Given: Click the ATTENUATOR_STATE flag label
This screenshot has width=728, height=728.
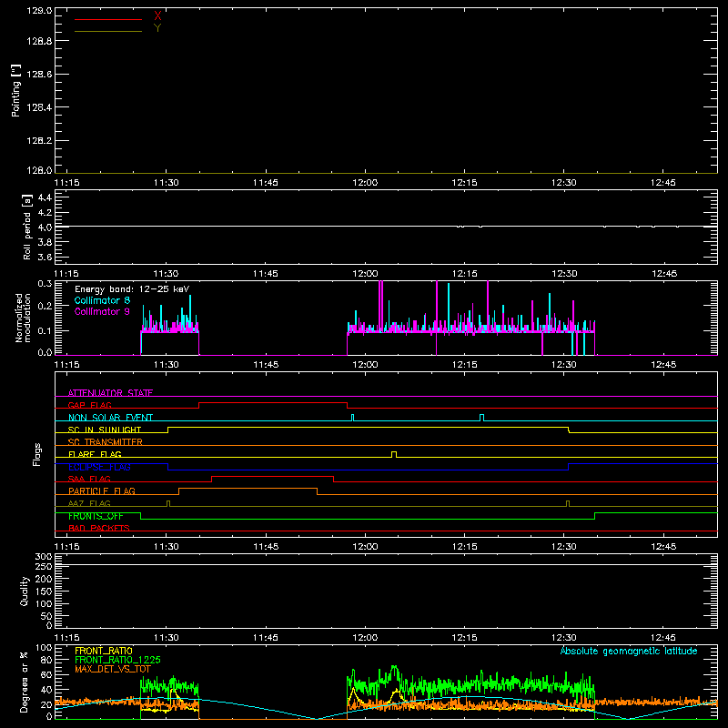Looking at the screenshot, I should pyautogui.click(x=110, y=393).
